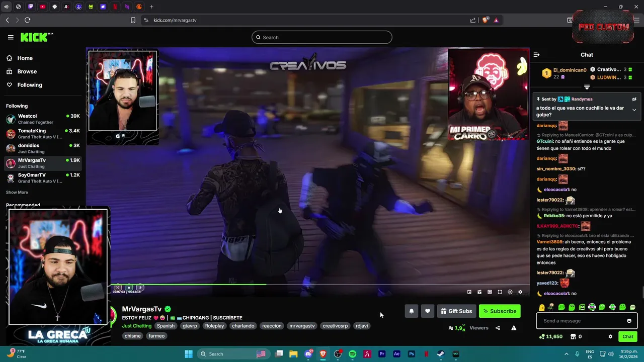Enter fullscreen on the video player
644x362 pixels.
500,292
